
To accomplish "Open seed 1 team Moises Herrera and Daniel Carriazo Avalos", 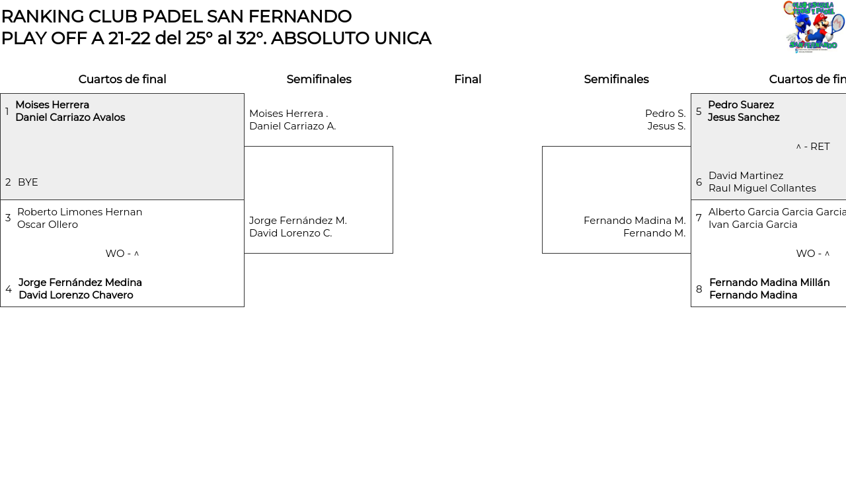I will coord(70,111).
